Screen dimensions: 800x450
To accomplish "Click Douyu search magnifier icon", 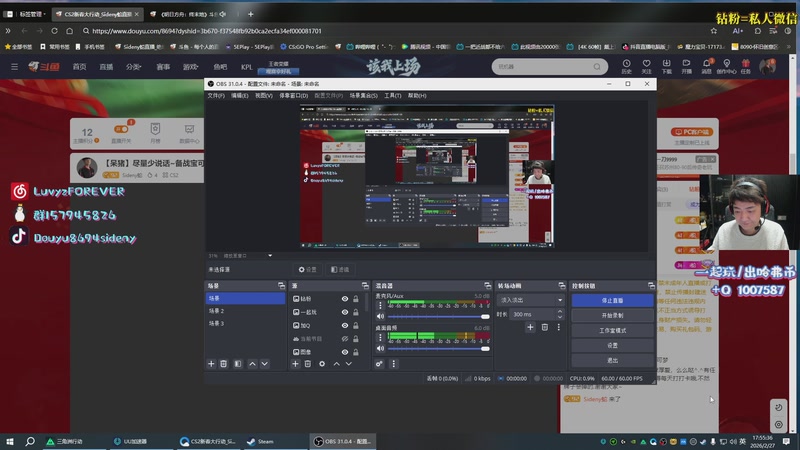I will point(597,67).
